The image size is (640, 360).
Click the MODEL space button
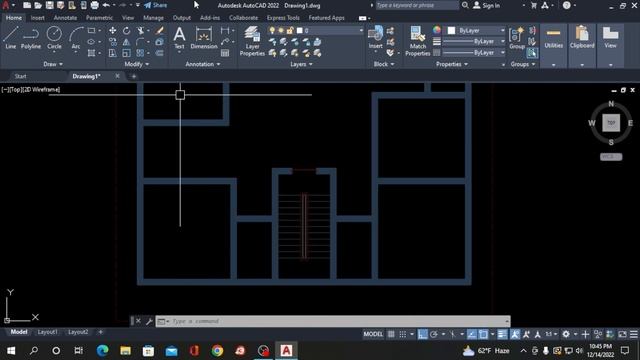click(x=373, y=334)
